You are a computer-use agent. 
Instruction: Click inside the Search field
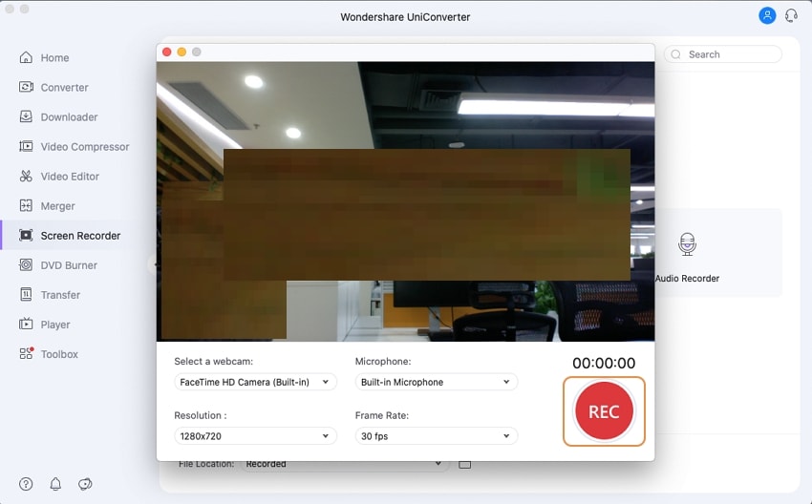tap(723, 54)
